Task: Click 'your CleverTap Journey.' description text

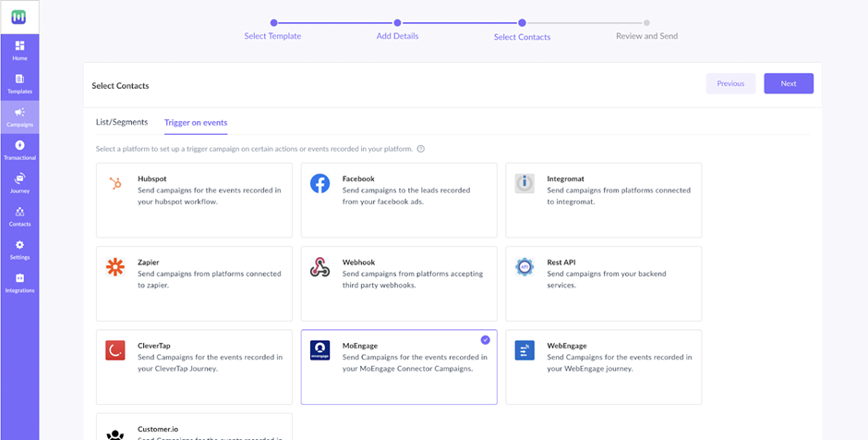Action: (x=177, y=369)
